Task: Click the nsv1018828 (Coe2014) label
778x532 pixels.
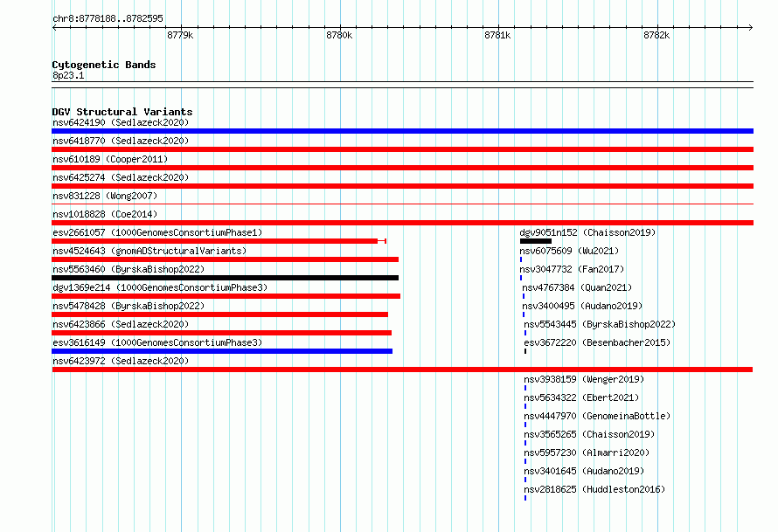Action: click(x=105, y=214)
